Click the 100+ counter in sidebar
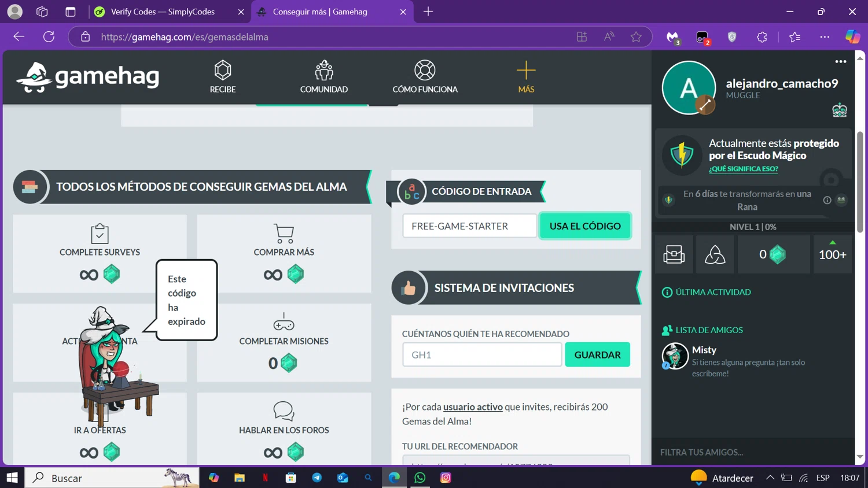Image resolution: width=868 pixels, height=488 pixels. (x=832, y=254)
